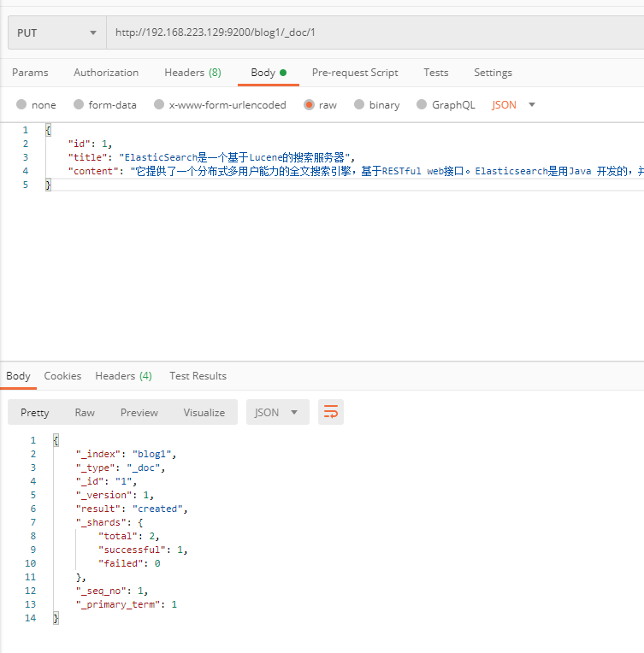Select the request Body tab
Screen dimensions: 644x653
pyautogui.click(x=269, y=73)
